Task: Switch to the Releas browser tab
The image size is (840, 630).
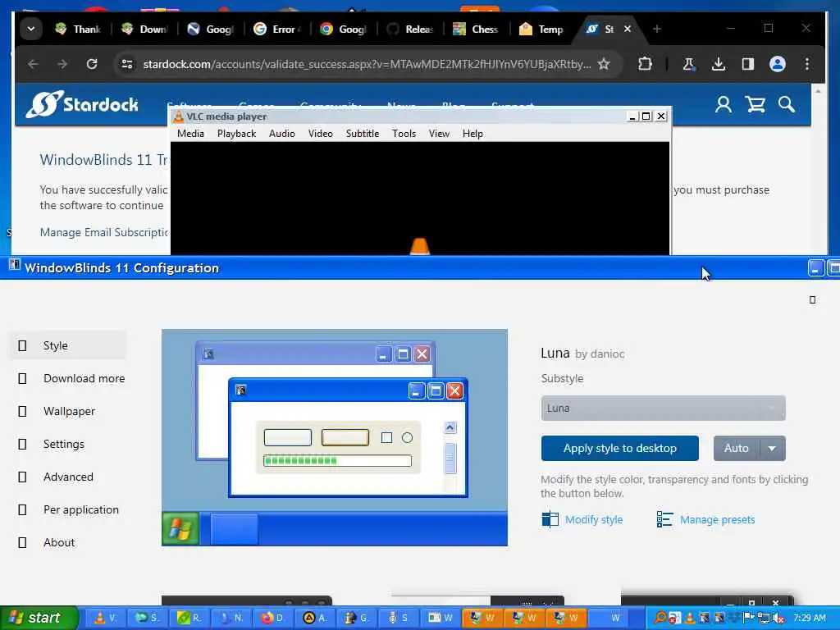Action: pyautogui.click(x=410, y=29)
